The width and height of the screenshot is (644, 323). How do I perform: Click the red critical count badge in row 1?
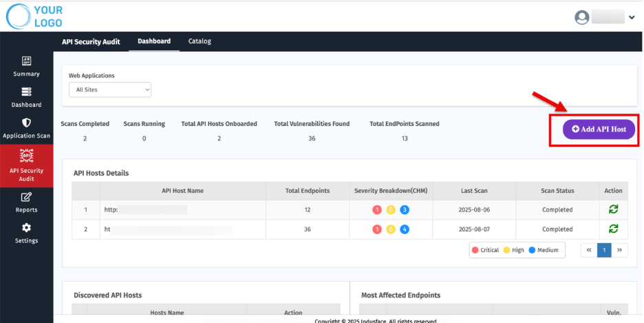[x=377, y=210]
